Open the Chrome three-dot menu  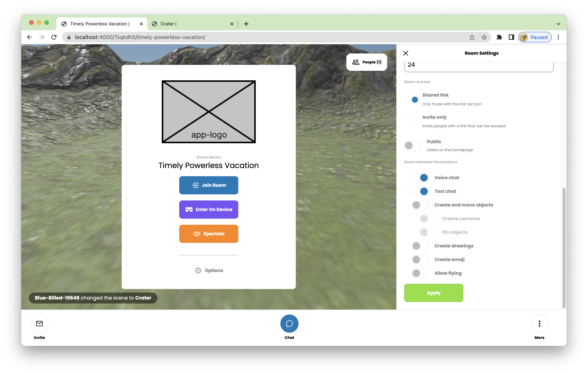point(558,37)
